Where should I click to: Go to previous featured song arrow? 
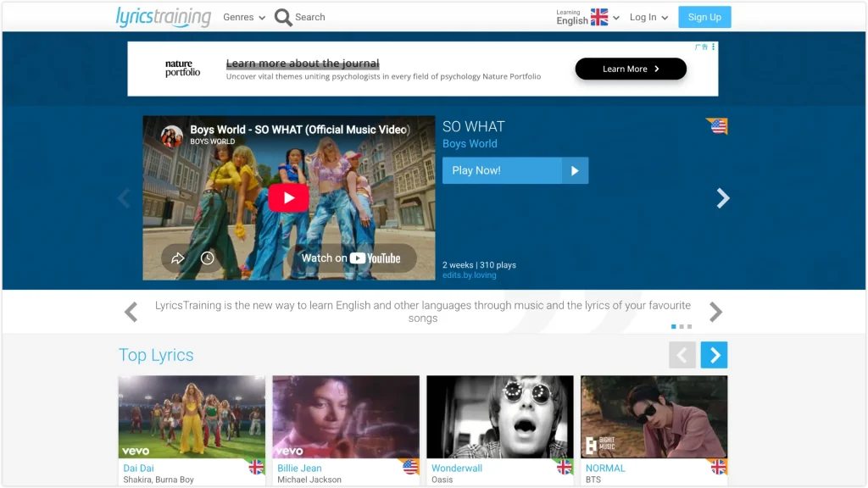tap(124, 198)
